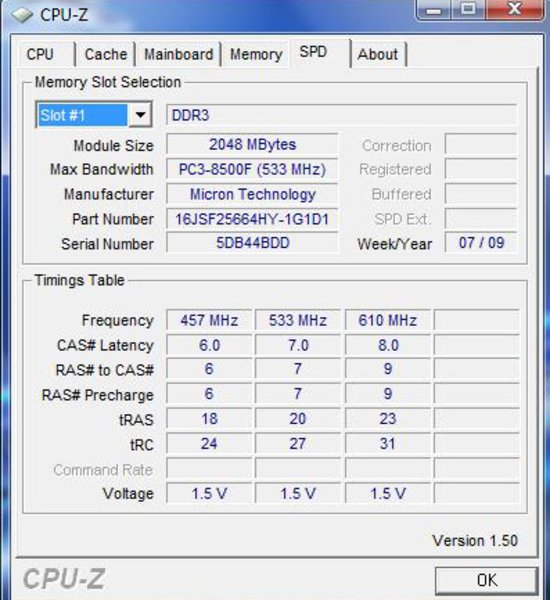This screenshot has height=600, width=550.
Task: Click the CPU-Z chip icon in title bar
Action: pos(22,15)
